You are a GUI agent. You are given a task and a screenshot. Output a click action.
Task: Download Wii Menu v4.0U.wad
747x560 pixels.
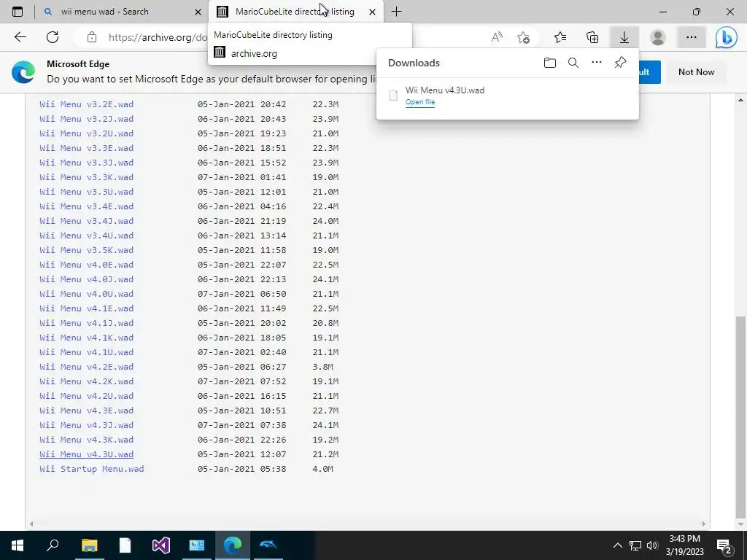87,294
